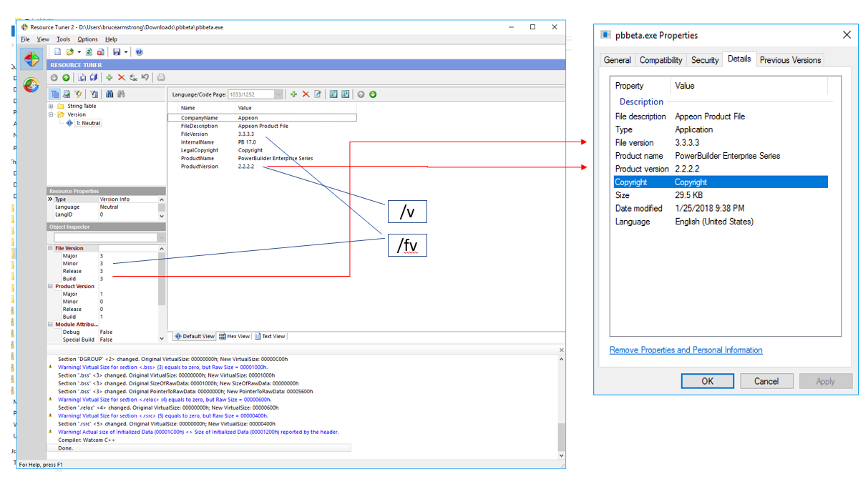Click the red Close file icon

pyautogui.click(x=100, y=52)
